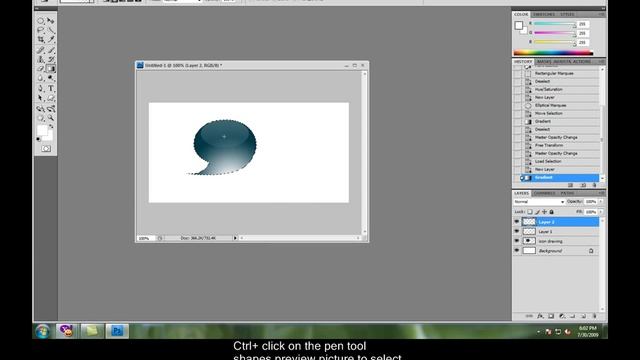Select the Type tool

(51, 88)
